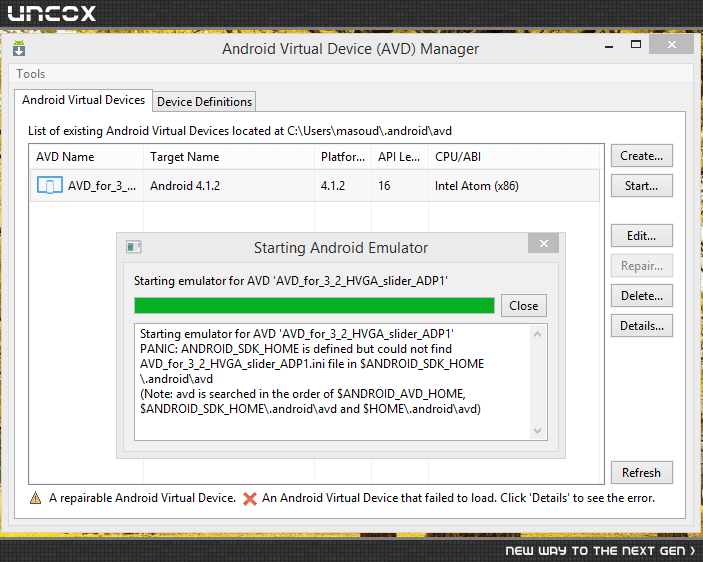Click the Start... button
703x562 pixels.
coord(642,186)
